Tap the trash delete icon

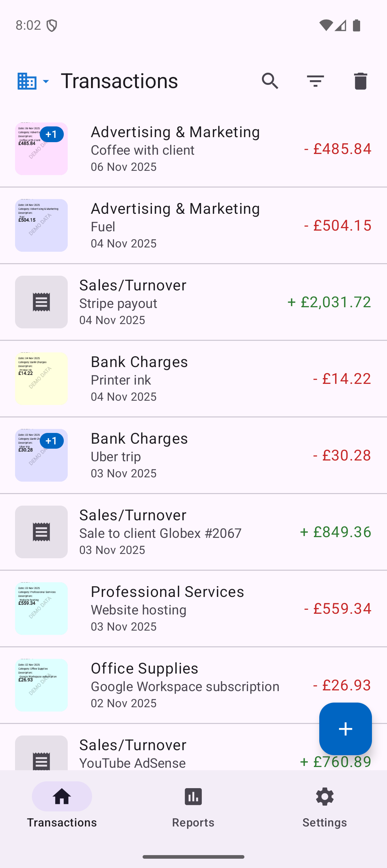coord(360,81)
